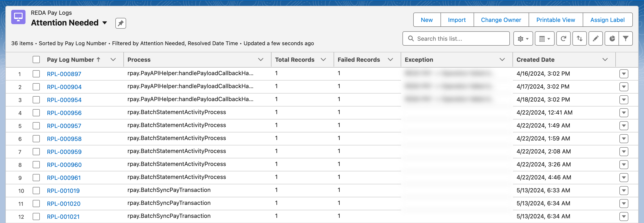Image resolution: width=644 pixels, height=223 pixels.
Task: Click the pencil inline edit icon
Action: pos(595,38)
